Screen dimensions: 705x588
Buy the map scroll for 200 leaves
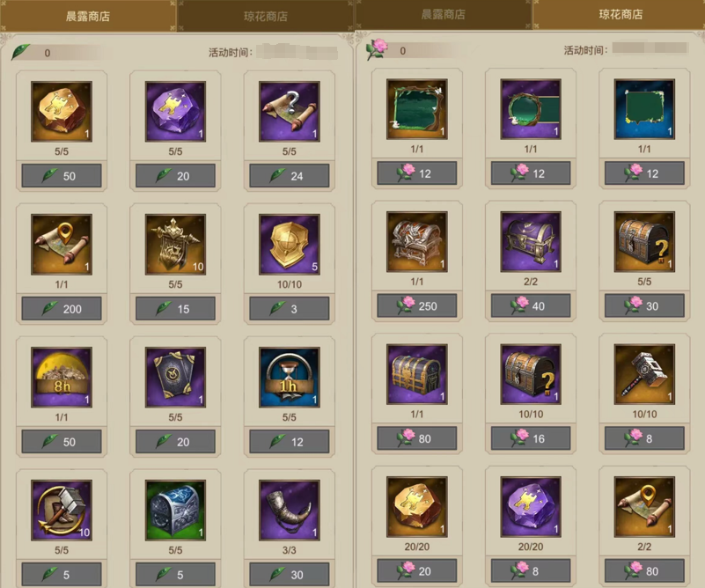tap(62, 309)
